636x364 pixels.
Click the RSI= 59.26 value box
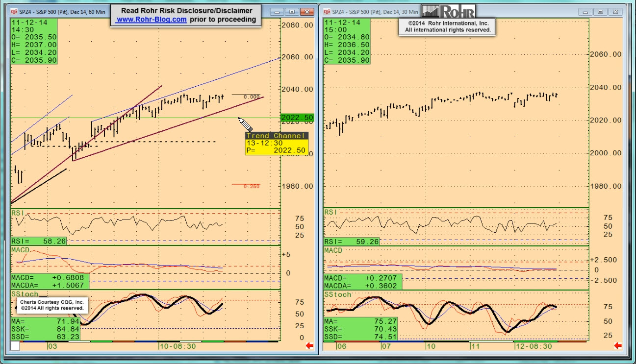pos(352,242)
